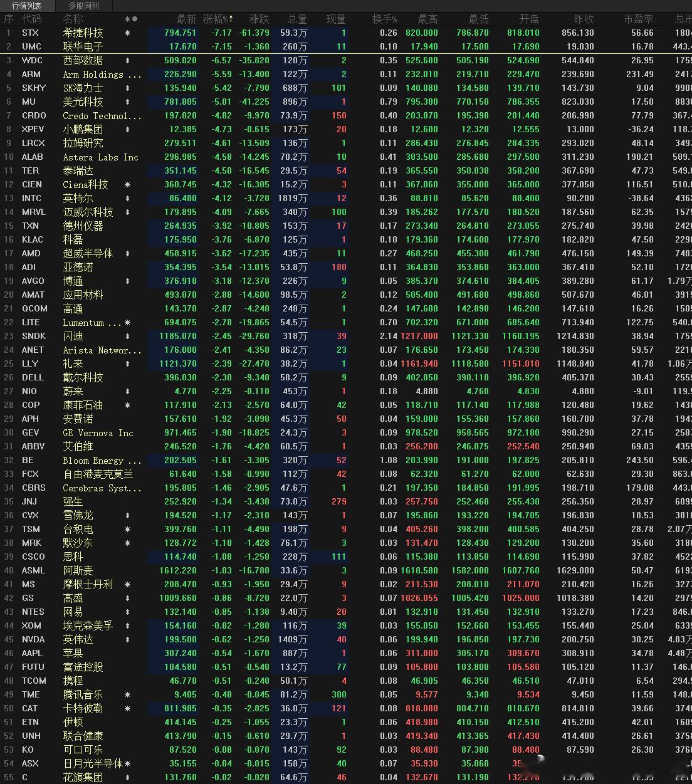Viewport: 692px width, 784px height.
Task: Click the star marker beside 台积电
Action: (x=128, y=529)
